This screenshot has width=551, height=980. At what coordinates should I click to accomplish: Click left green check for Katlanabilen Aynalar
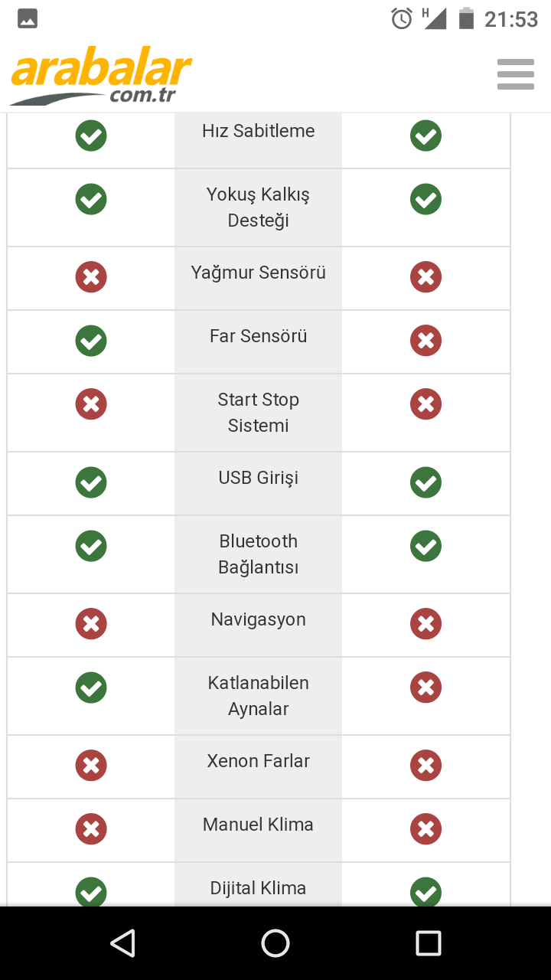click(91, 688)
